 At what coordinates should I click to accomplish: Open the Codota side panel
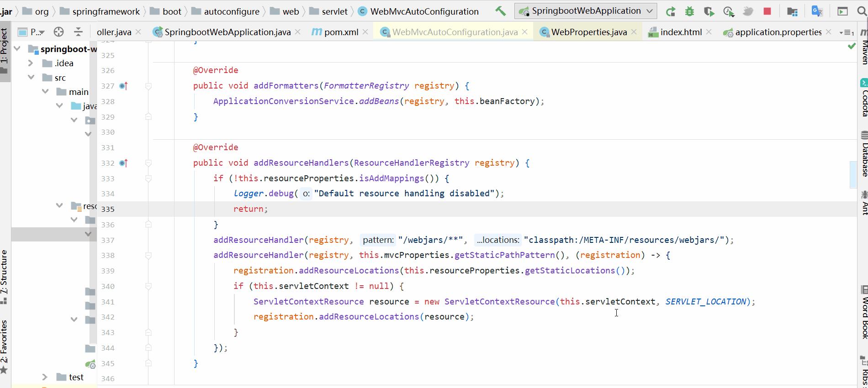[863, 98]
